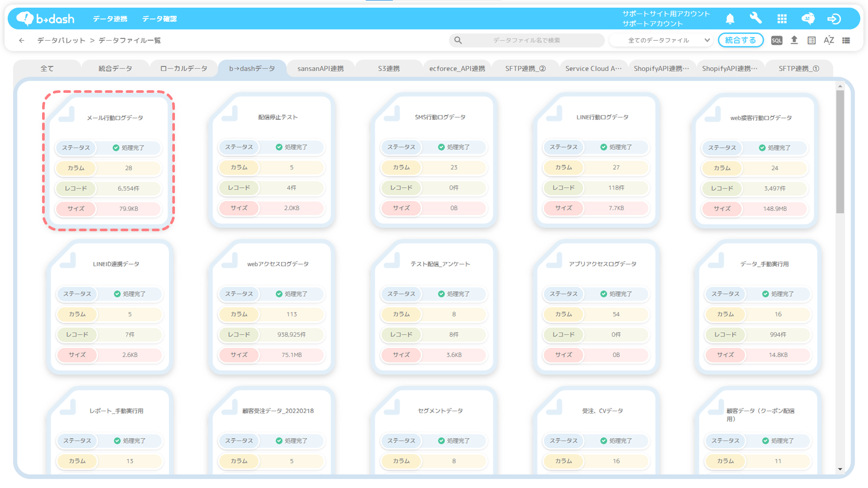This screenshot has width=868, height=488.
Task: Open the データ連携 menu
Action: (110, 19)
